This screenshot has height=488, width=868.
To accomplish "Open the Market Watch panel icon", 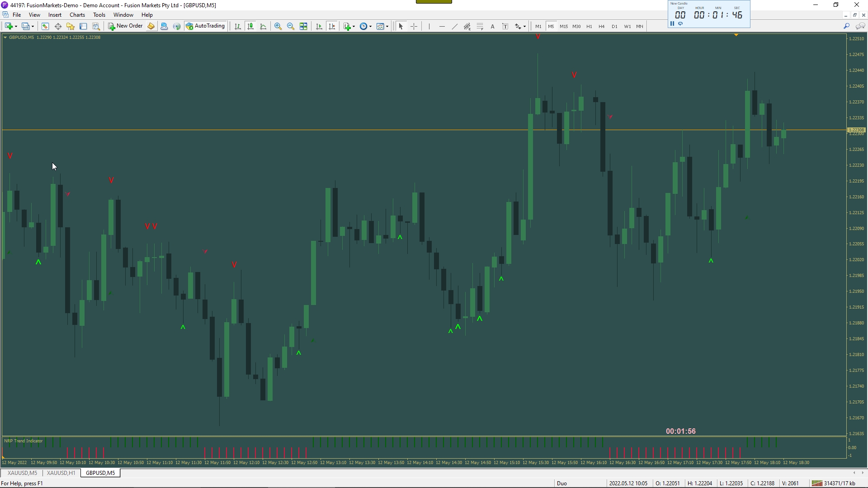I will coord(45,26).
